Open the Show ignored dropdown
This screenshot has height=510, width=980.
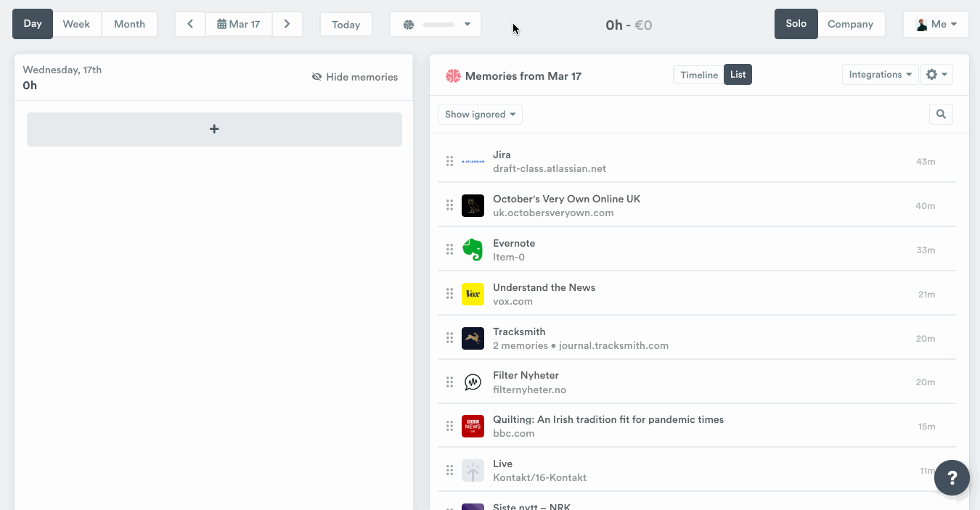(480, 114)
